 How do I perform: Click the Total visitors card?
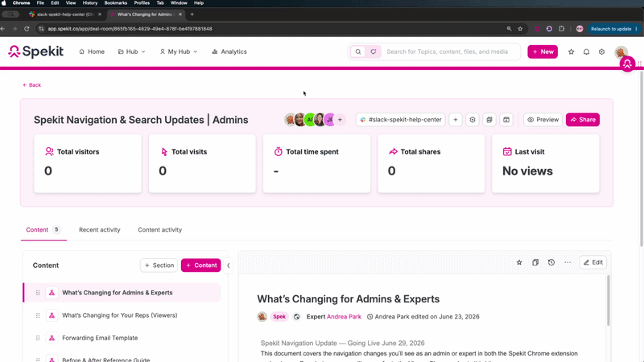click(88, 163)
